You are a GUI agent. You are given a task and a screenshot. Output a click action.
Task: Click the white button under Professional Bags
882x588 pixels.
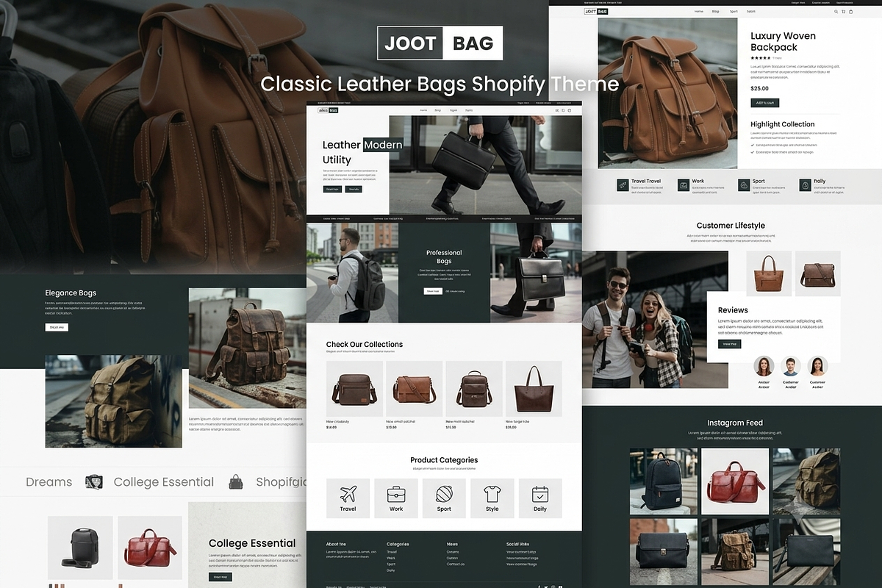(433, 291)
